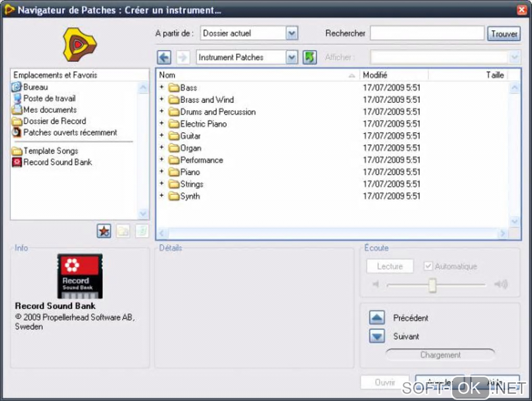The width and height of the screenshot is (532, 401).
Task: Click the new favorites folder icon
Action: [123, 231]
